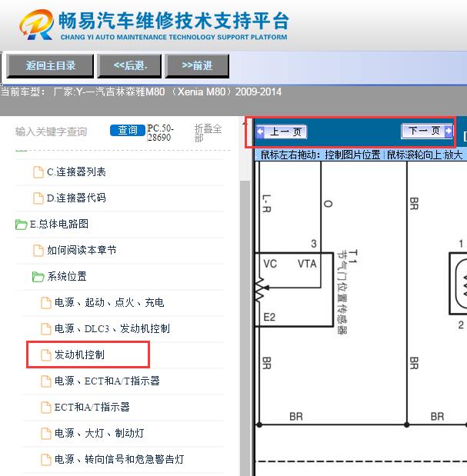Click the document icon next to C.连接器列表

[x=38, y=172]
